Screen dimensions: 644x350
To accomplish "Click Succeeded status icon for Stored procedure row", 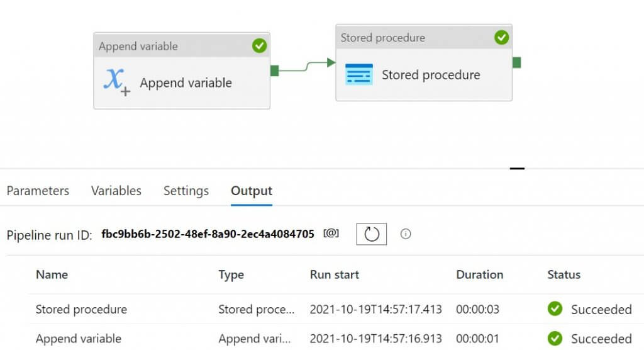I will pyautogui.click(x=555, y=309).
